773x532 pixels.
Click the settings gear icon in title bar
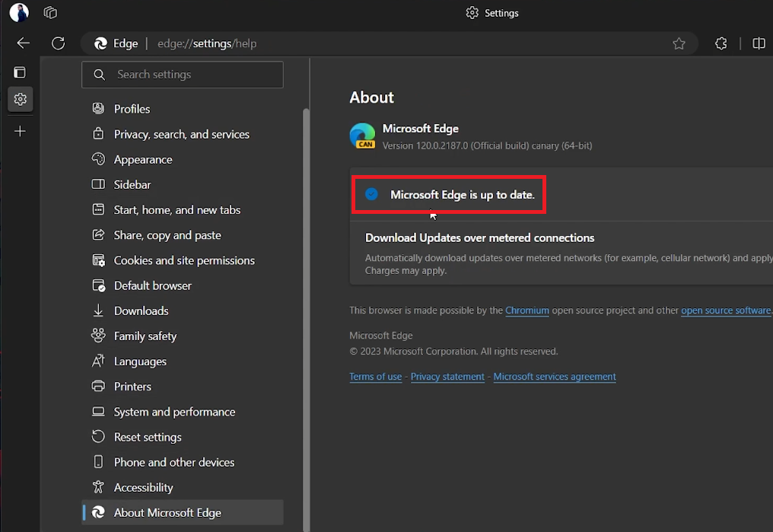click(472, 13)
